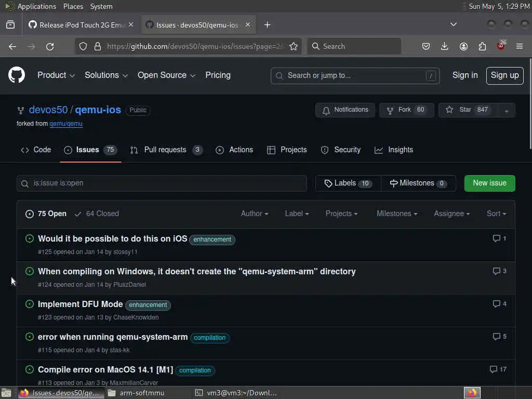Open the Product navigation dropdown
This screenshot has width=532, height=399.
tap(56, 75)
